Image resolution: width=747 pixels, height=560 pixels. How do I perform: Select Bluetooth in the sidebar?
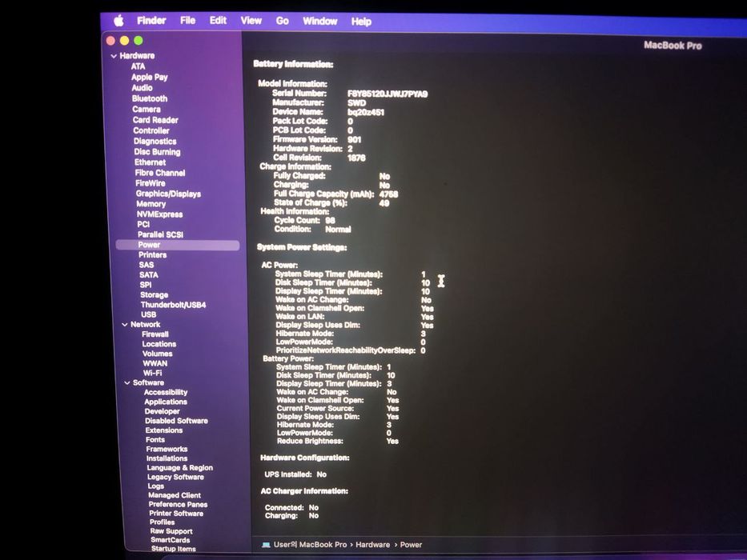[150, 98]
